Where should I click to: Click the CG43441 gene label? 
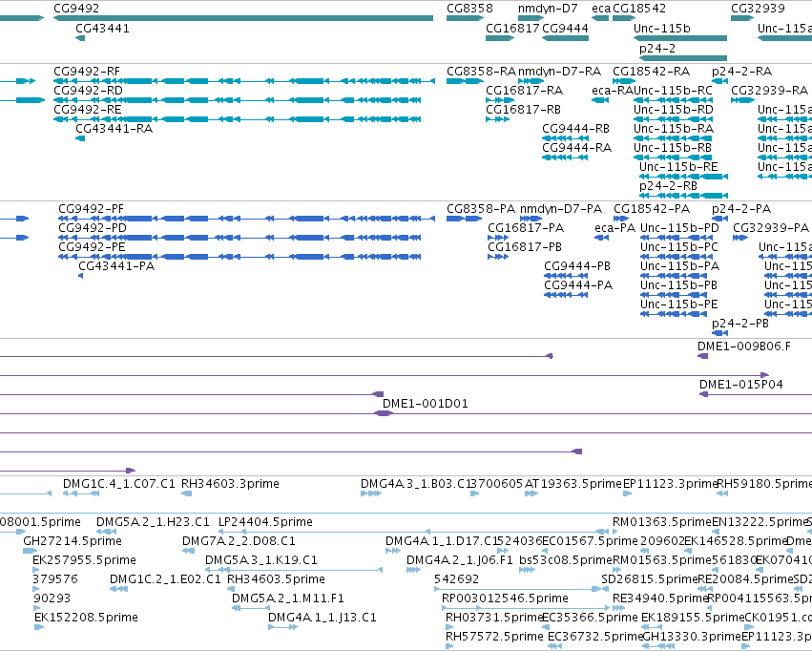[x=102, y=28]
